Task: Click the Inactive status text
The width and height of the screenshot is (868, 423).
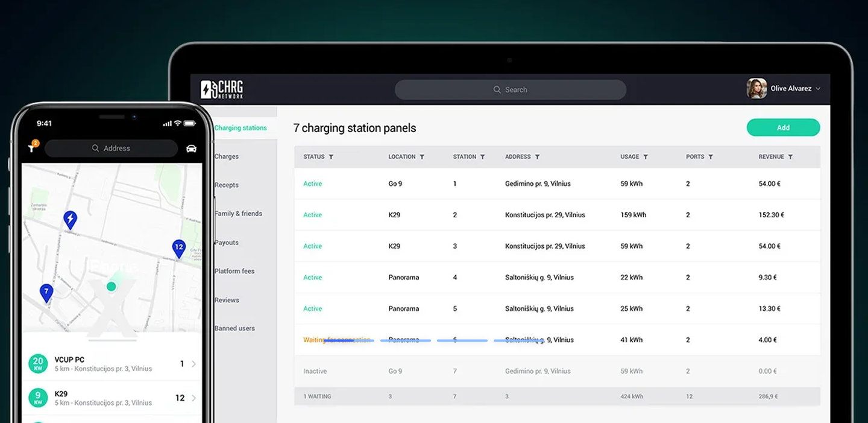Action: 315,372
